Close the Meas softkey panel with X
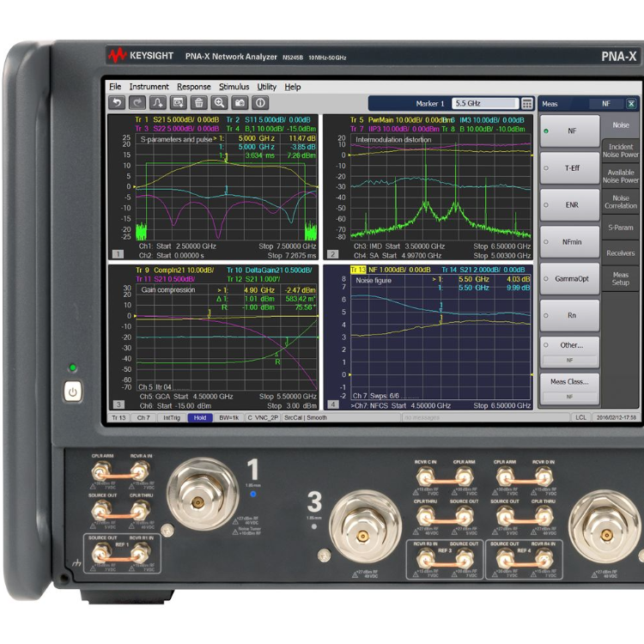This screenshot has width=644, height=644. coord(631,104)
